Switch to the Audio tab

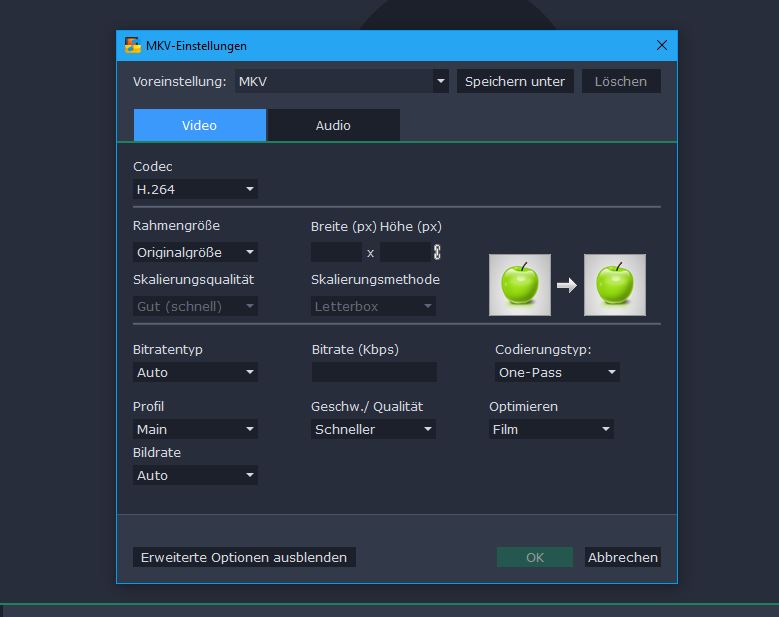(333, 125)
